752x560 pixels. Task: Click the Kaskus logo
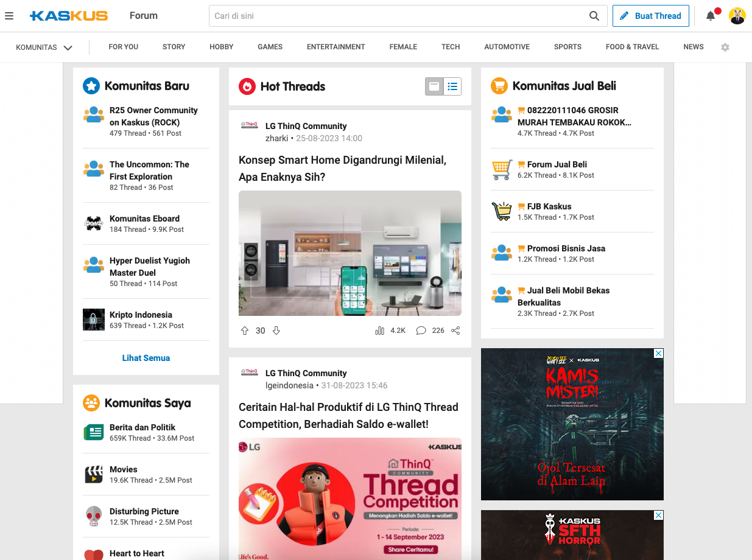[x=69, y=16]
